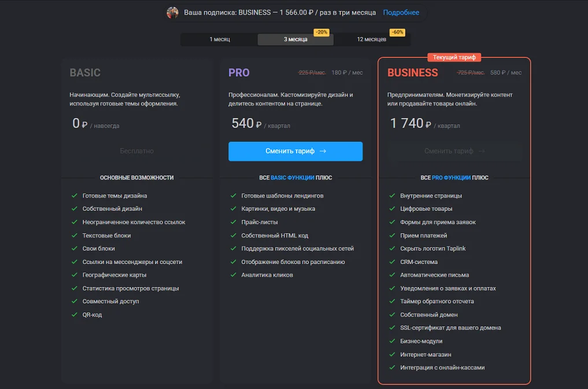Click the checkmark beside 'Аналитика кликов'
The height and width of the screenshot is (389, 588).
[233, 275]
